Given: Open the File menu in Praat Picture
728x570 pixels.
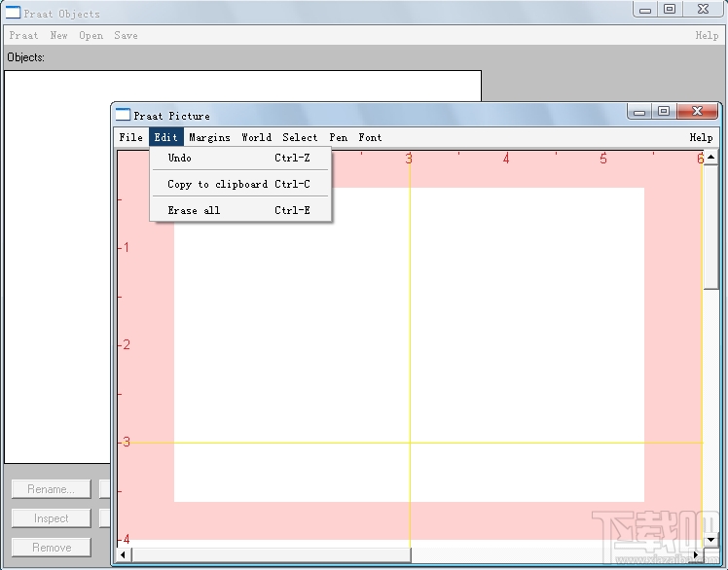Looking at the screenshot, I should point(131,137).
